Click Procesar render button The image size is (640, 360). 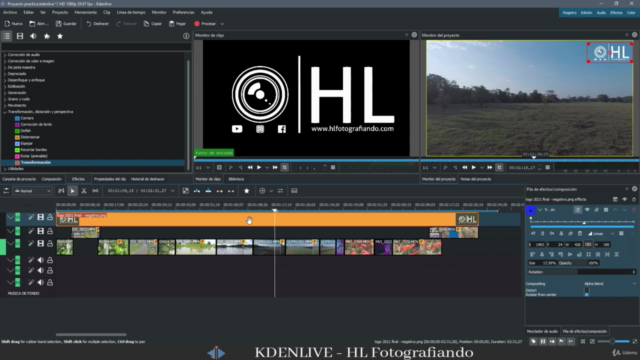pos(205,24)
